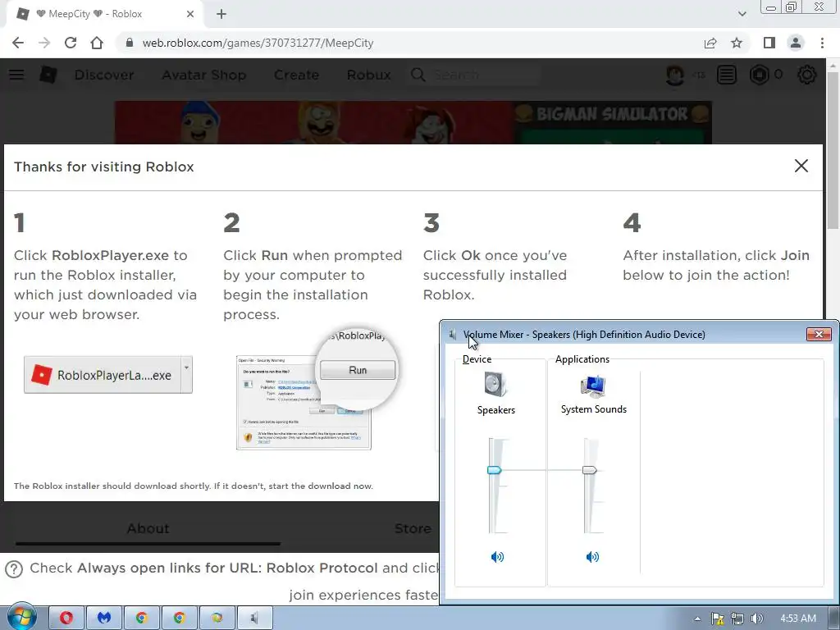Open the browser home page
Screen dimensions: 840x630
pos(97,43)
